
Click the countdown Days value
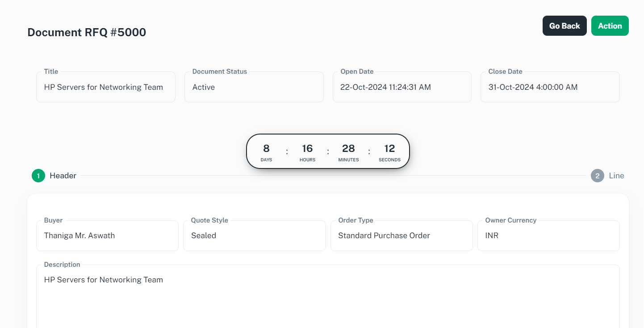pos(266,149)
